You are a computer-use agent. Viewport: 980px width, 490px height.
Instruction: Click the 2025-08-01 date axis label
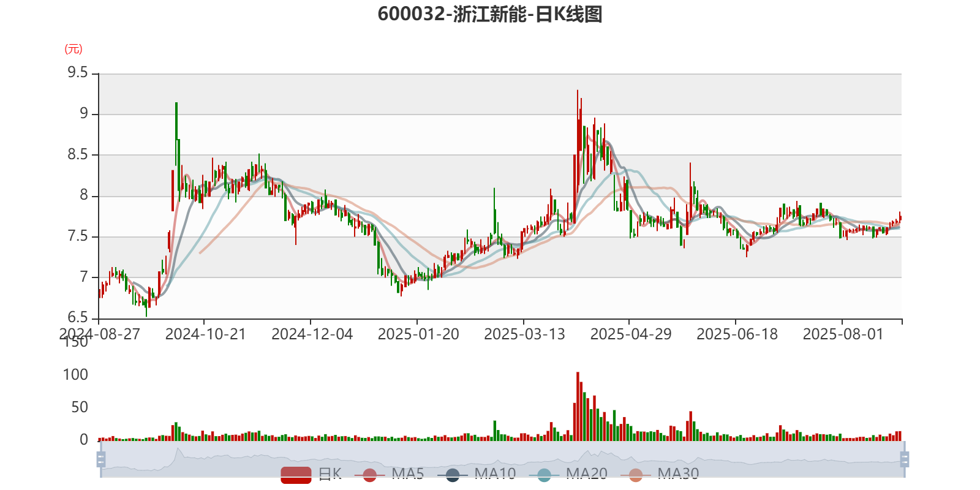(x=843, y=334)
